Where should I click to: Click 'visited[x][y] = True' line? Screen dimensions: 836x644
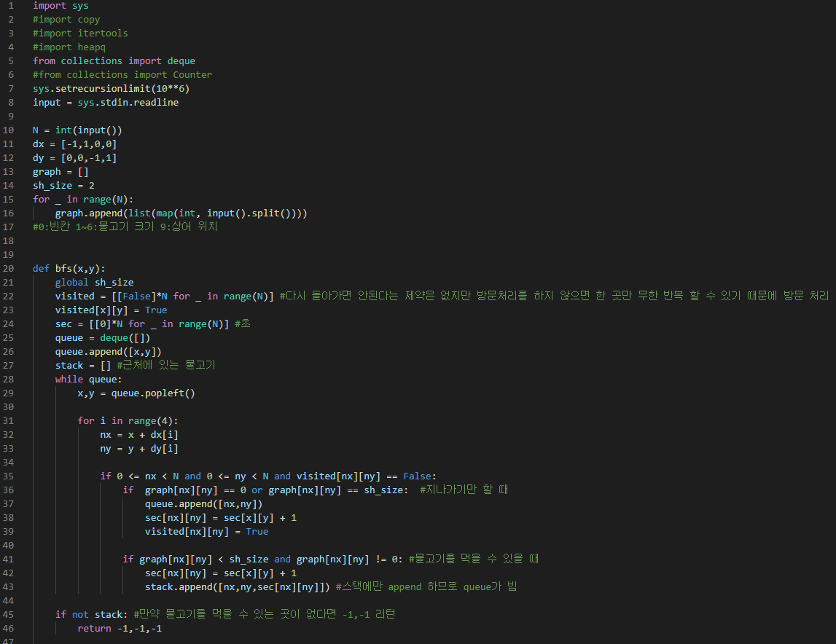pyautogui.click(x=112, y=310)
